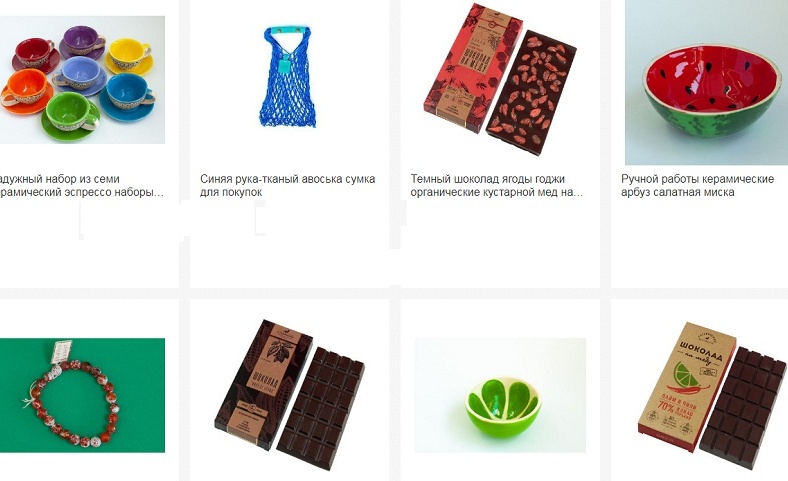Open the watermelon ceramic salad bowl photo
This screenshot has width=788, height=481.
point(707,82)
